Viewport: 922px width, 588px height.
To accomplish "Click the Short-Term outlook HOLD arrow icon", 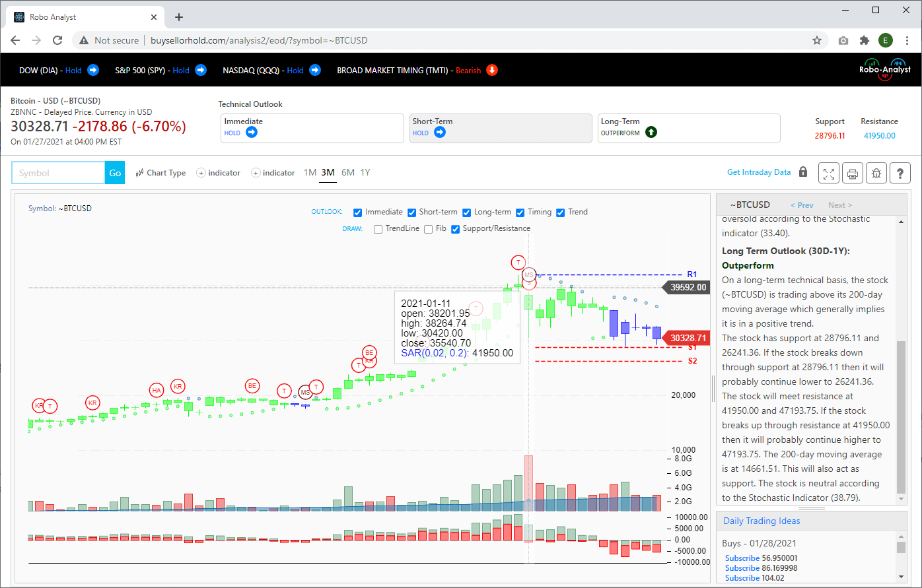I will 439,133.
